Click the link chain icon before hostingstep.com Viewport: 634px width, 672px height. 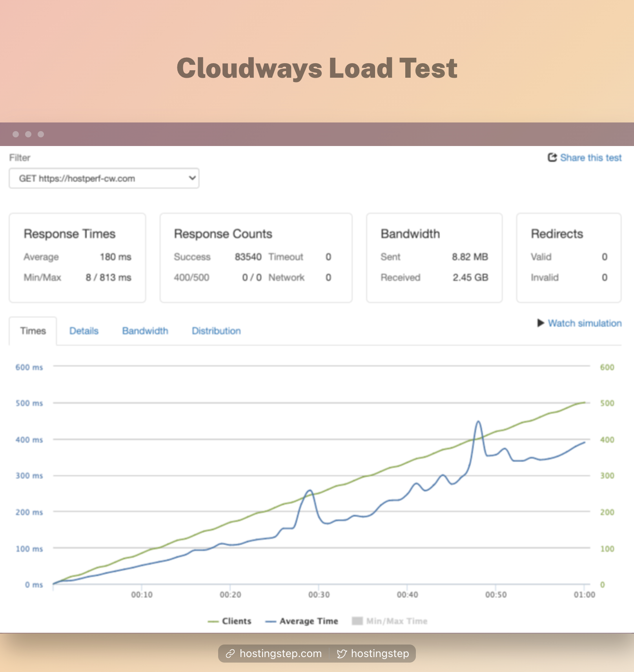[230, 654]
